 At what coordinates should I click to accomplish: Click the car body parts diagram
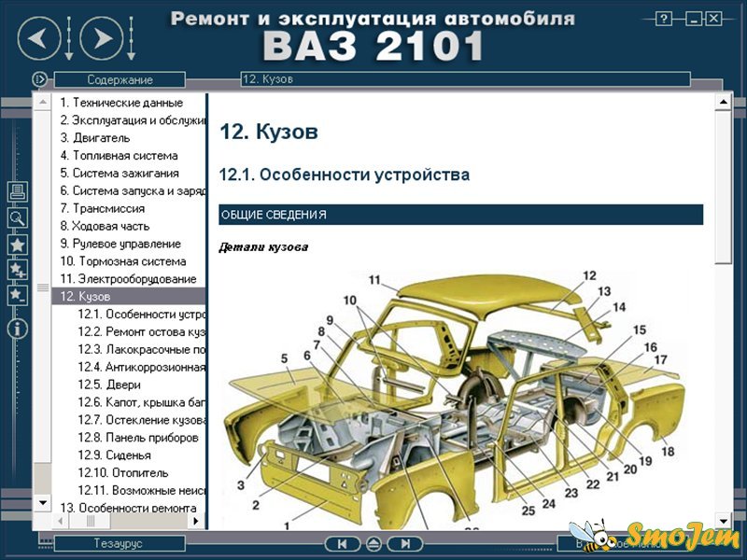coord(454,399)
